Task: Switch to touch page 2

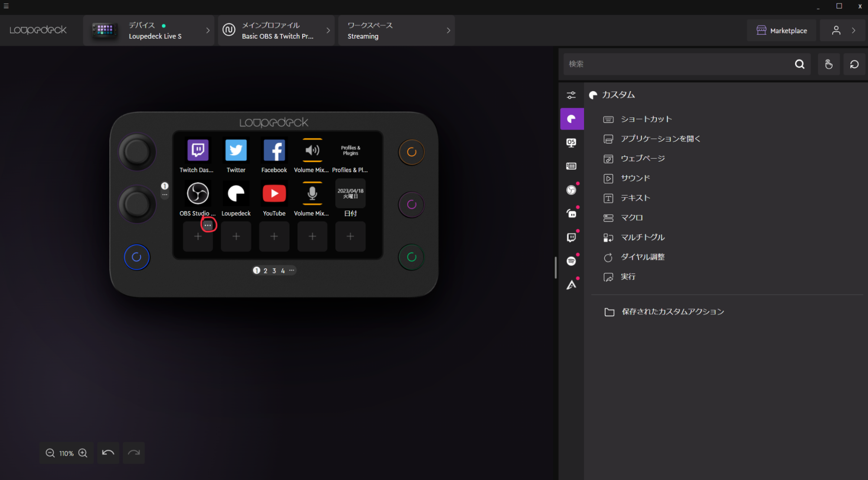Action: [x=265, y=271]
